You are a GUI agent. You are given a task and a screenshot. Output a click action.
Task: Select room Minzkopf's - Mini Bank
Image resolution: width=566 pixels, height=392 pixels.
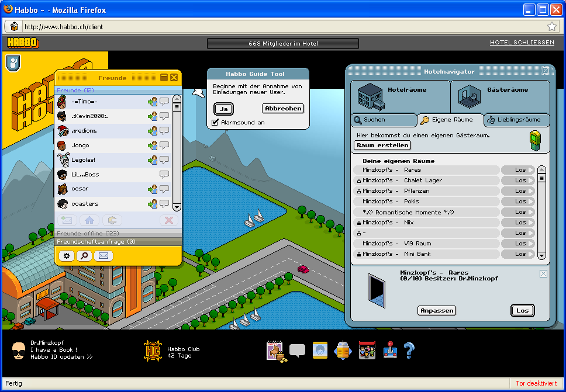click(426, 254)
